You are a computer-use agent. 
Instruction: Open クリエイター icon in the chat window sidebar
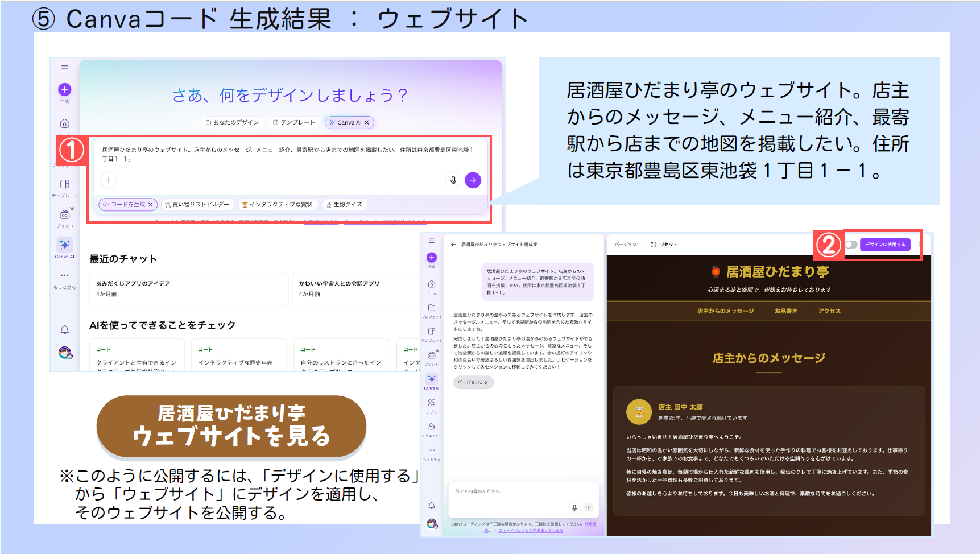(x=432, y=427)
